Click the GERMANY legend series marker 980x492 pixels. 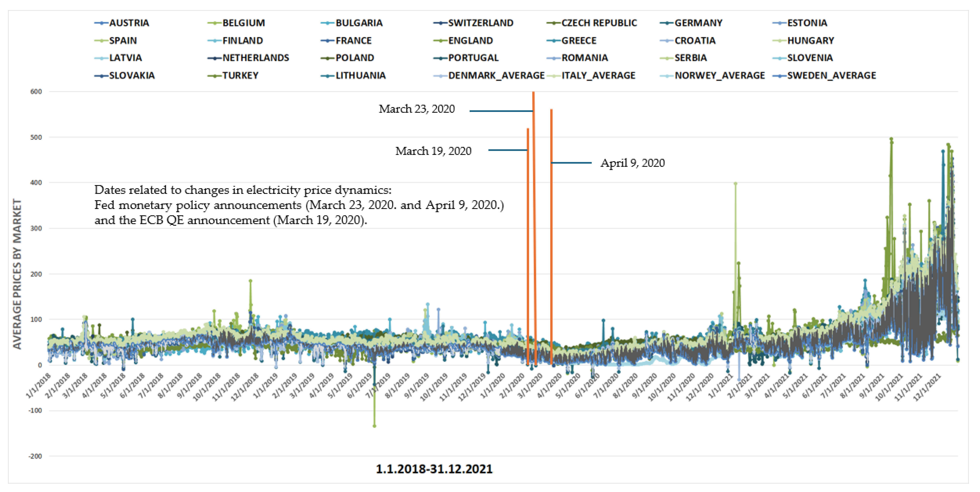click(667, 23)
